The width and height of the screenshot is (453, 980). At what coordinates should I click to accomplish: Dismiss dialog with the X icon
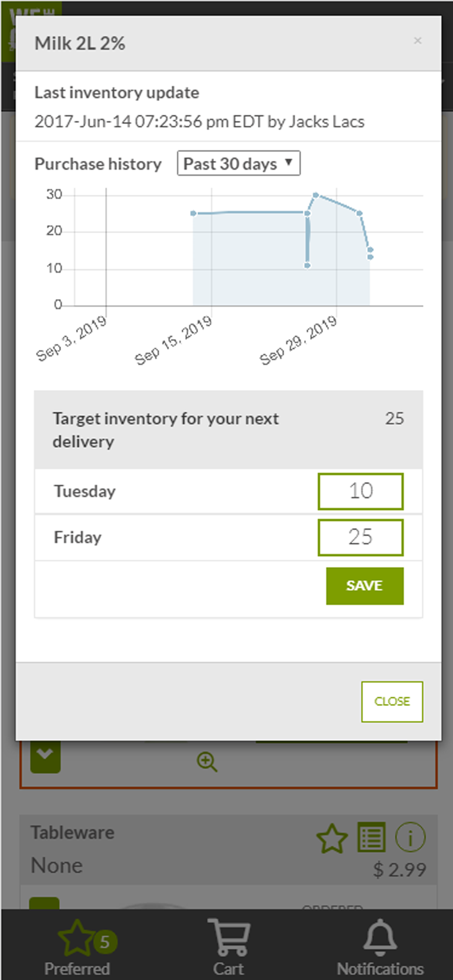[x=418, y=41]
